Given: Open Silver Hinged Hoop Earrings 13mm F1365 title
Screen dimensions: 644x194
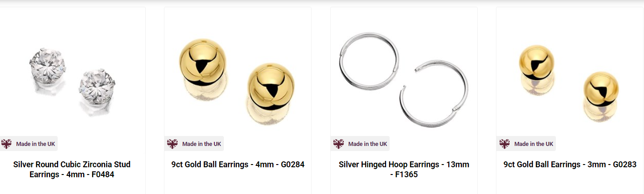Looking at the screenshot, I should pos(404,169).
